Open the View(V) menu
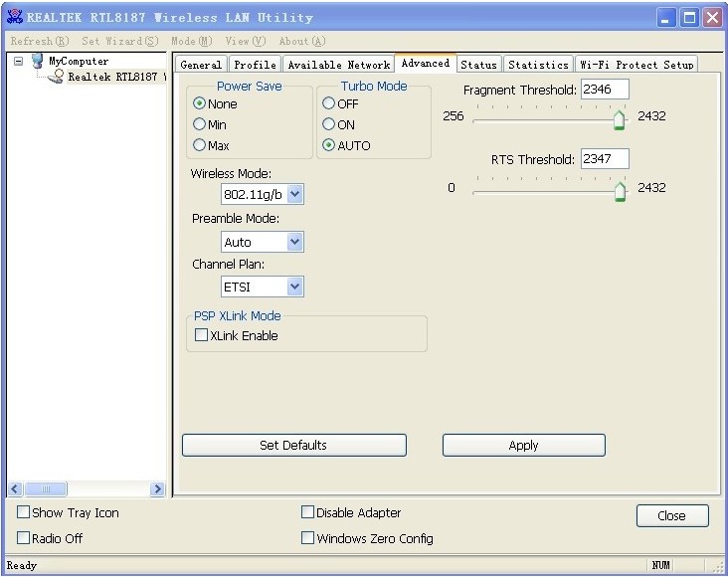728x577 pixels. coord(246,41)
